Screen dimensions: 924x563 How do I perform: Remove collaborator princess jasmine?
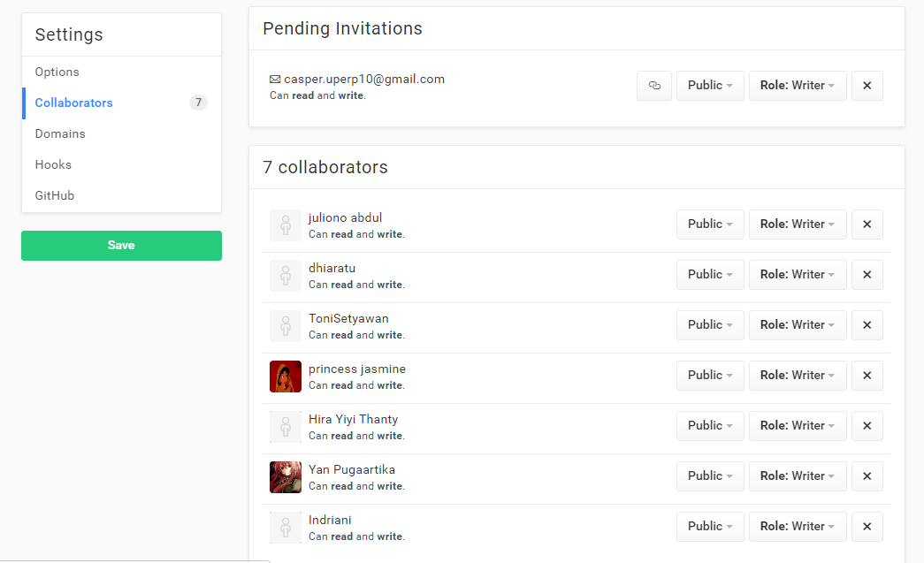(x=867, y=376)
